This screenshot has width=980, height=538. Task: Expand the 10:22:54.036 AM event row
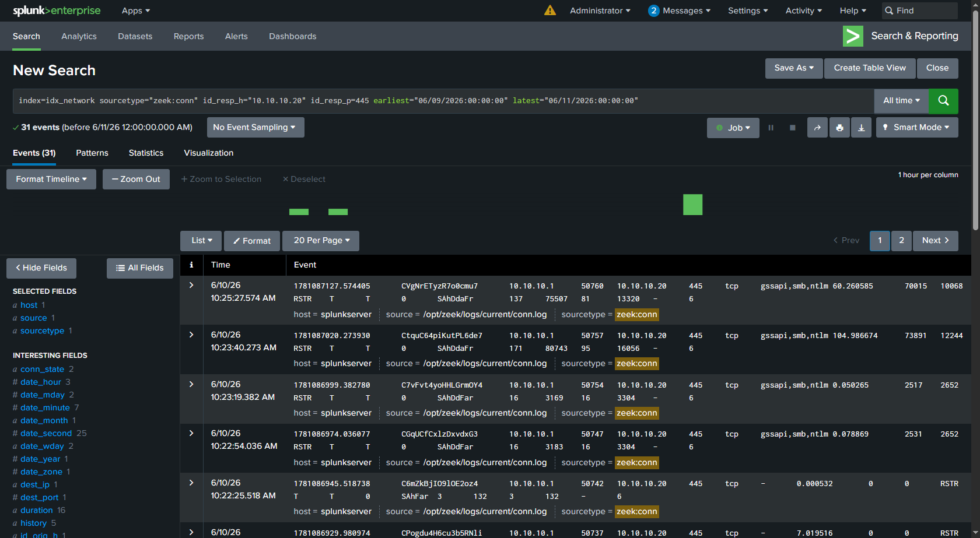click(x=191, y=433)
